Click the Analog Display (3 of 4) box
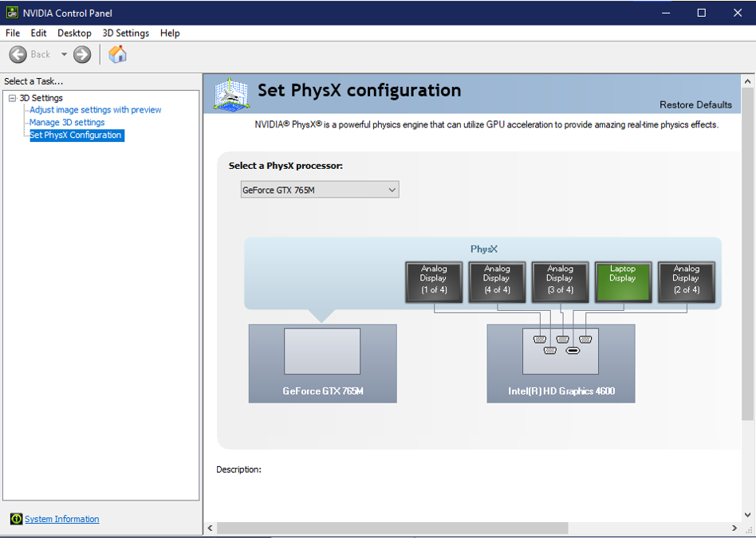This screenshot has width=756, height=538. click(561, 282)
